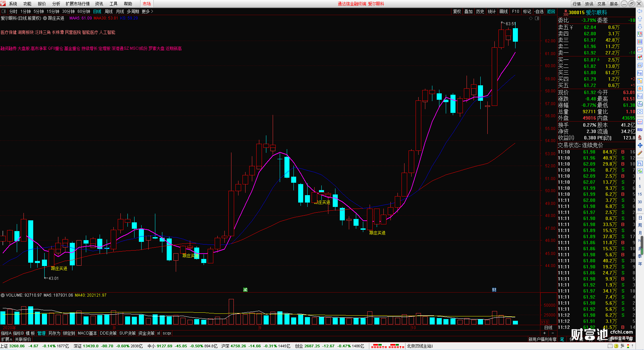
Task: Open the 分析 menu
Action: [x=56, y=4]
